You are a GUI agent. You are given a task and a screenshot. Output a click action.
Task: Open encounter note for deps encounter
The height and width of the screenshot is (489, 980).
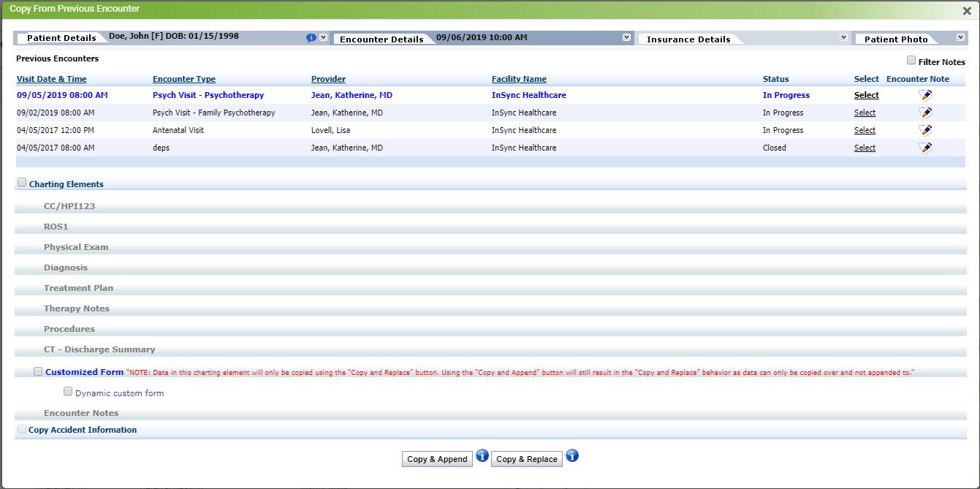pyautogui.click(x=925, y=148)
